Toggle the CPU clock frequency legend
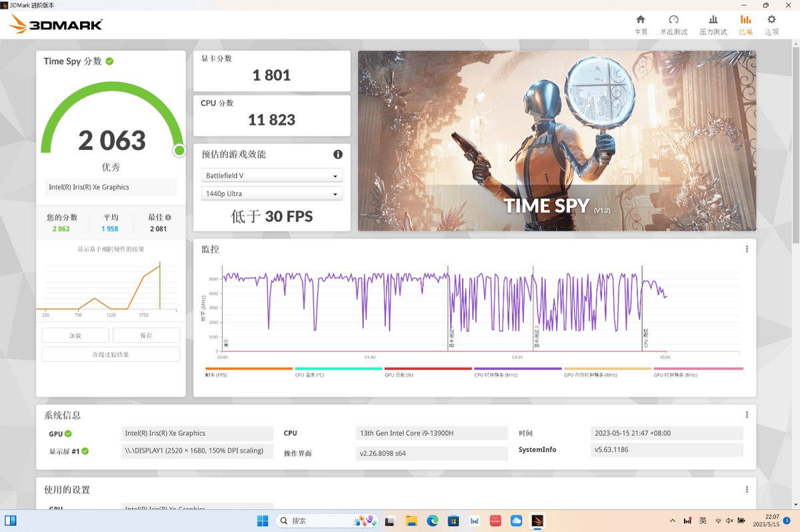The image size is (800, 532). [x=518, y=371]
